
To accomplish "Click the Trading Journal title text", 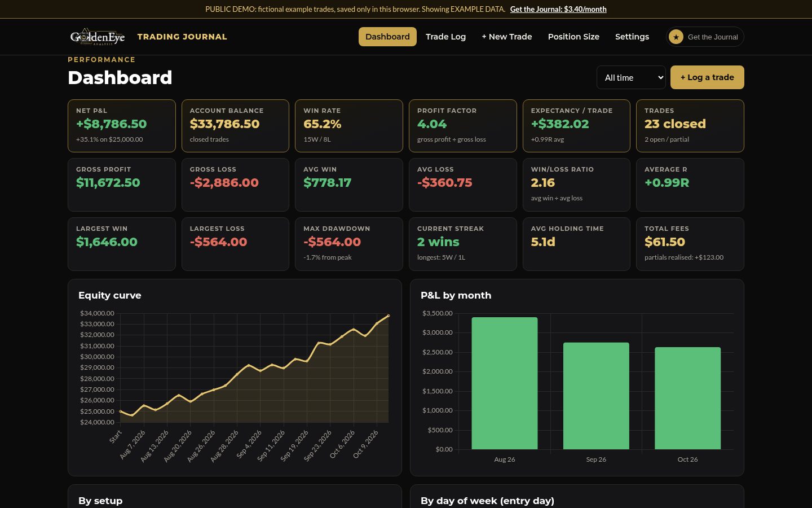I will click(x=182, y=37).
